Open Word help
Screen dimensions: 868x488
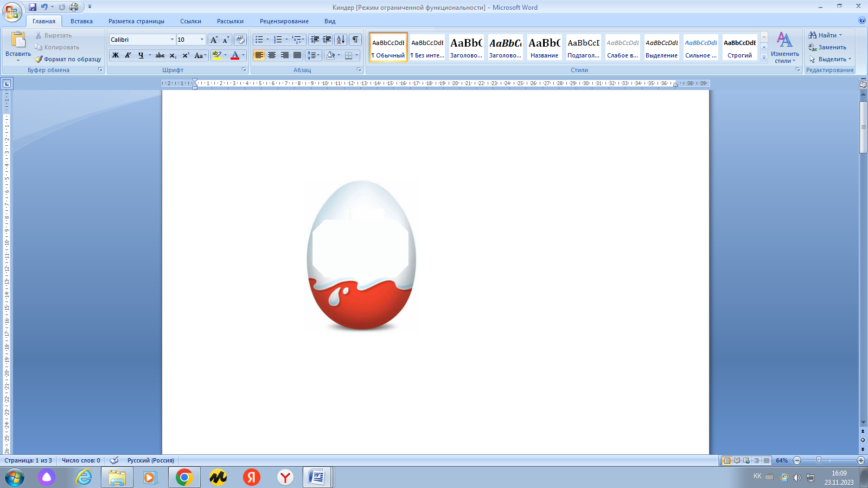[x=862, y=21]
